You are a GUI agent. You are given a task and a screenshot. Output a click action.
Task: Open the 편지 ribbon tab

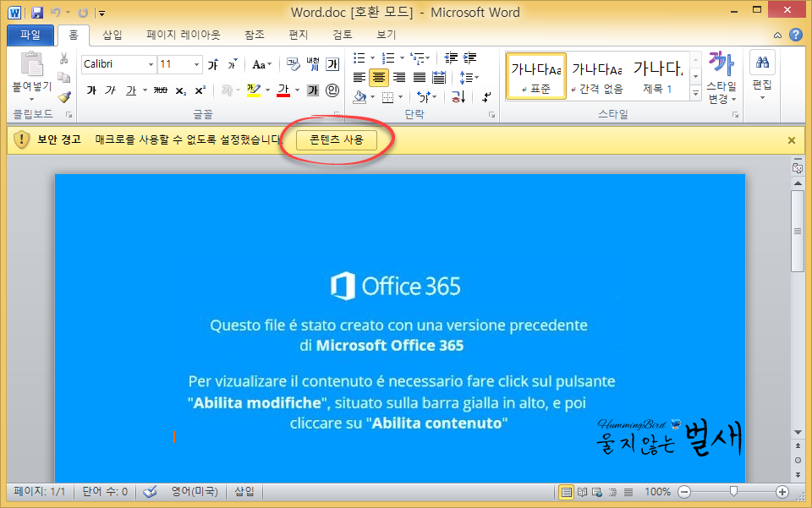[298, 35]
